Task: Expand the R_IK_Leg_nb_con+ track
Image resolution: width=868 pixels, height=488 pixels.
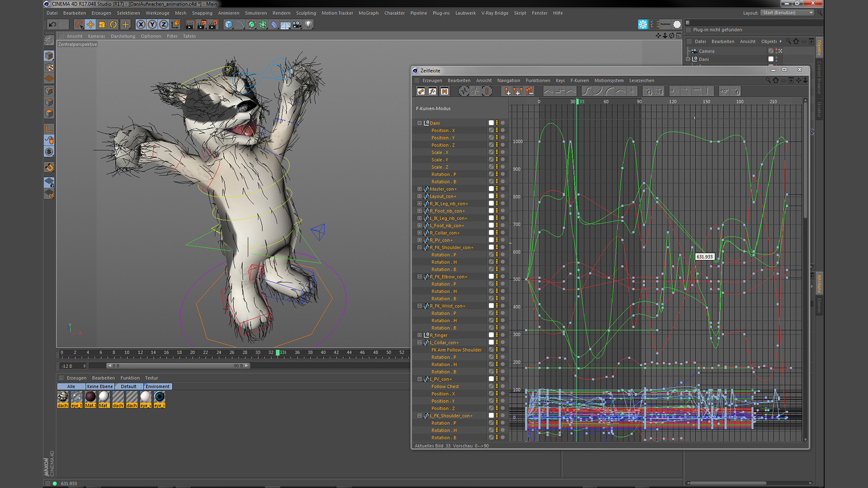Action: (420, 203)
